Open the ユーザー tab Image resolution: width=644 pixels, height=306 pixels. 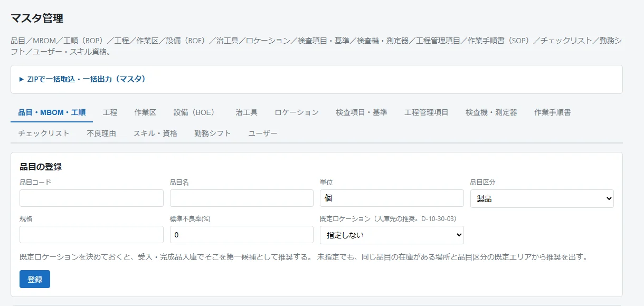tap(263, 133)
